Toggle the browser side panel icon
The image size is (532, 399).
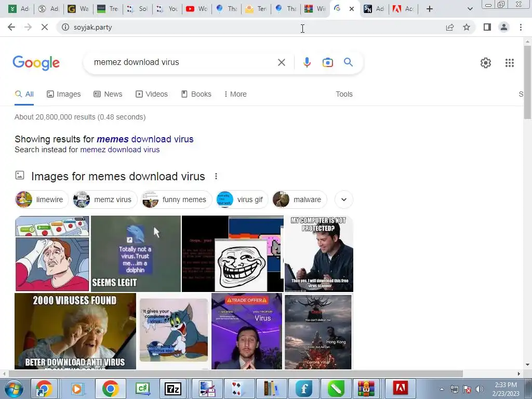[487, 27]
